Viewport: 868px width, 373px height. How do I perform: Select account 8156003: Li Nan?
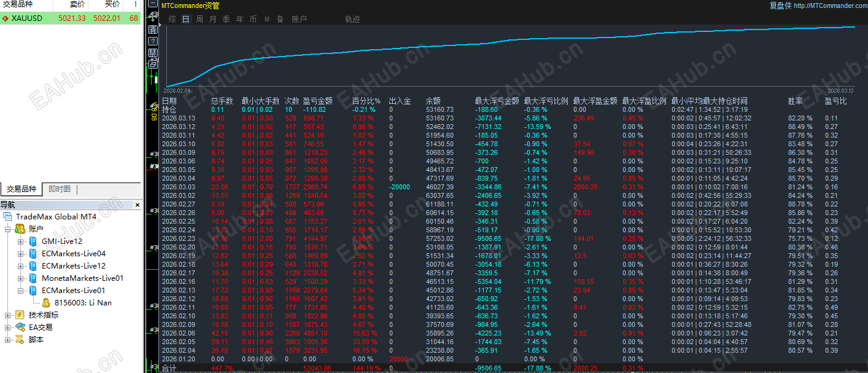[x=83, y=303]
